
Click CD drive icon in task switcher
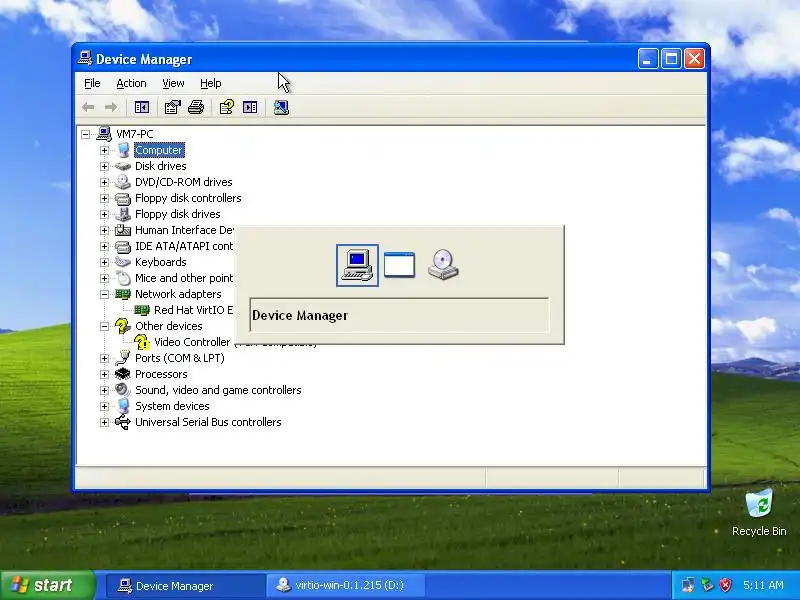point(443,265)
